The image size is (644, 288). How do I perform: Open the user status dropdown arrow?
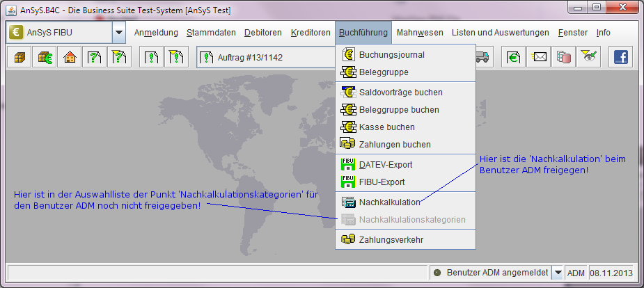[557, 273]
